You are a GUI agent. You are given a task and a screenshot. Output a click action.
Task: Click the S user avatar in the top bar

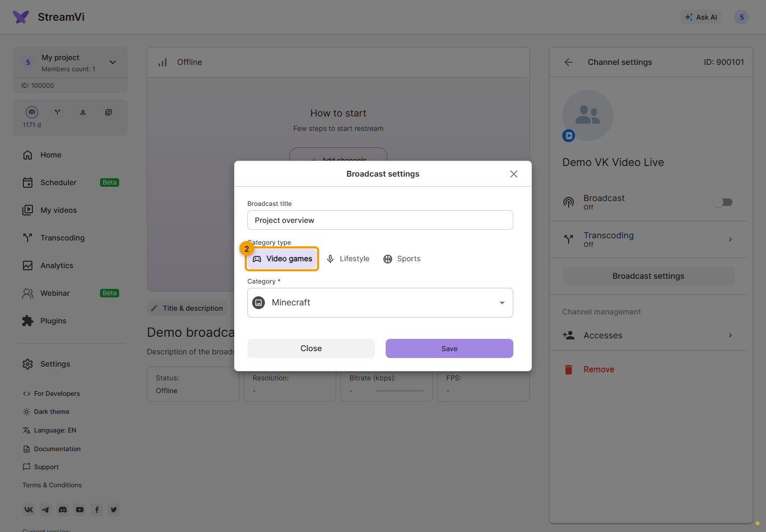[x=742, y=17]
